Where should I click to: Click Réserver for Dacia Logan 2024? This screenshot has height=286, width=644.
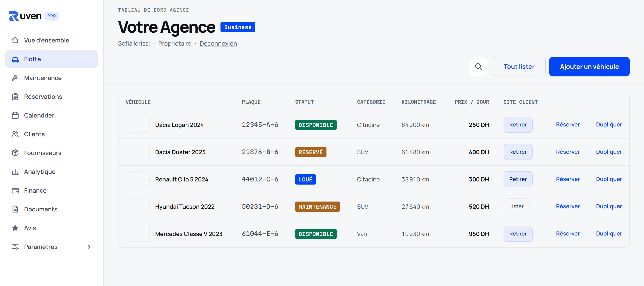(x=568, y=125)
